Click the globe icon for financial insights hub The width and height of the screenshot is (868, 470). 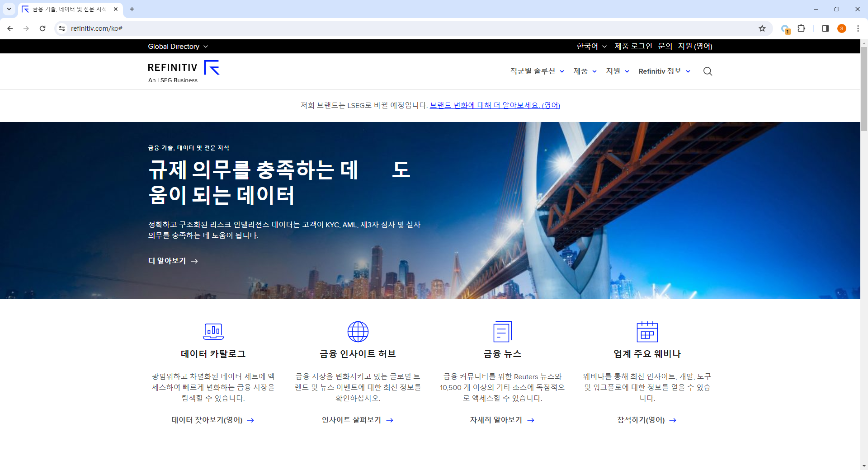(x=358, y=332)
